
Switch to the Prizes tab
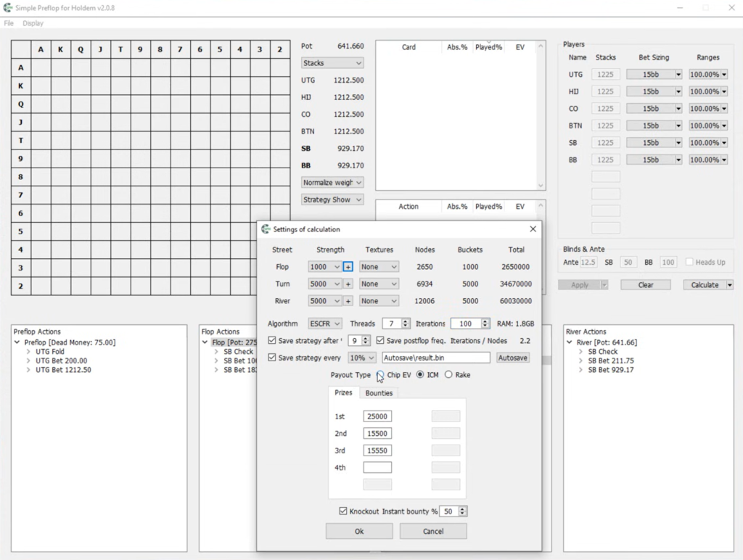(343, 392)
